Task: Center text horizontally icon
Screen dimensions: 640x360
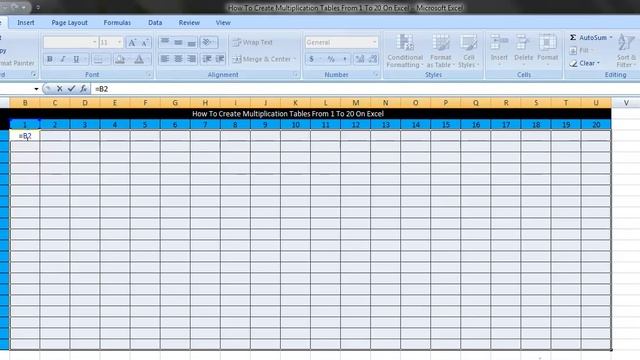Action: (178, 59)
